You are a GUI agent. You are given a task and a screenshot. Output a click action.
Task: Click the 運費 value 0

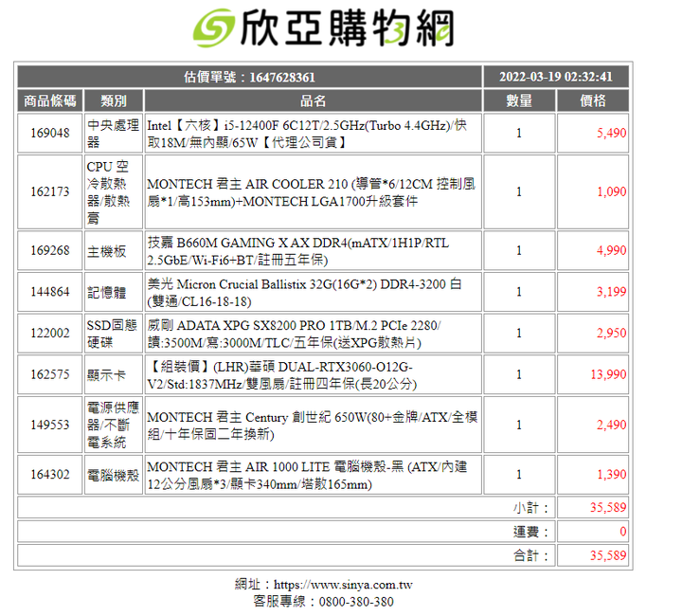(623, 532)
